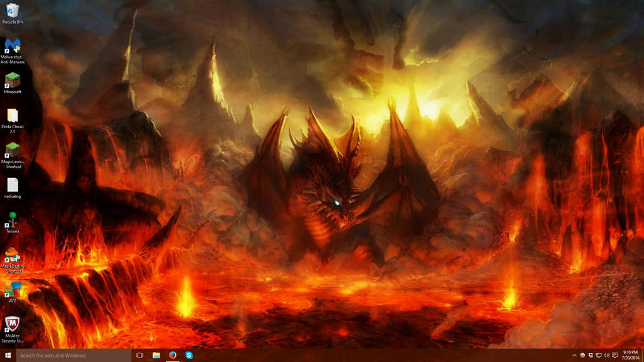Open the volume control in system tray
This screenshot has width=644, height=362.
click(x=607, y=356)
